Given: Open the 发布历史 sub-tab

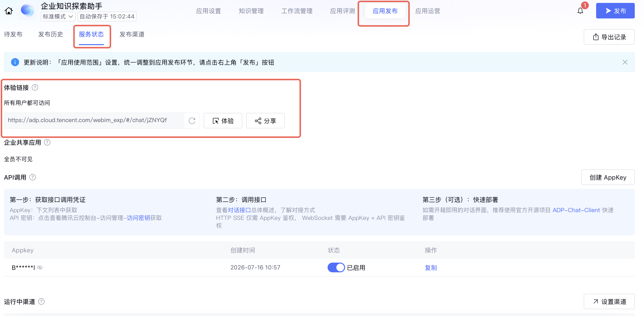Looking at the screenshot, I should pyautogui.click(x=51, y=34).
